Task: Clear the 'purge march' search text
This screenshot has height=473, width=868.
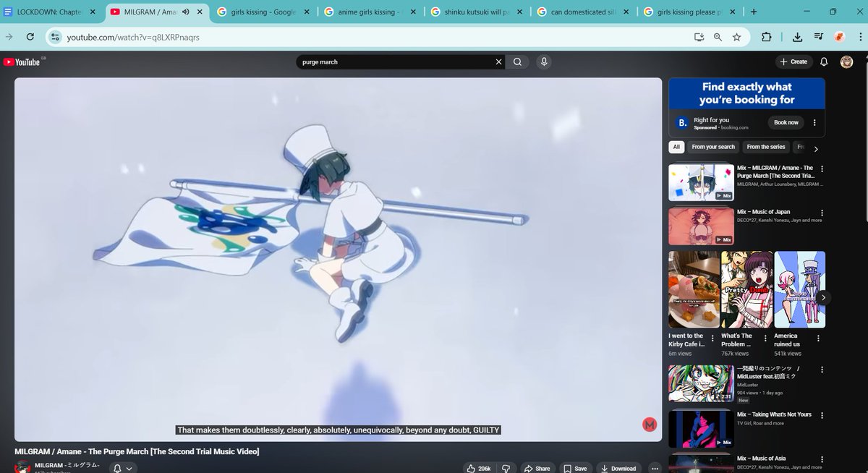Action: click(498, 62)
